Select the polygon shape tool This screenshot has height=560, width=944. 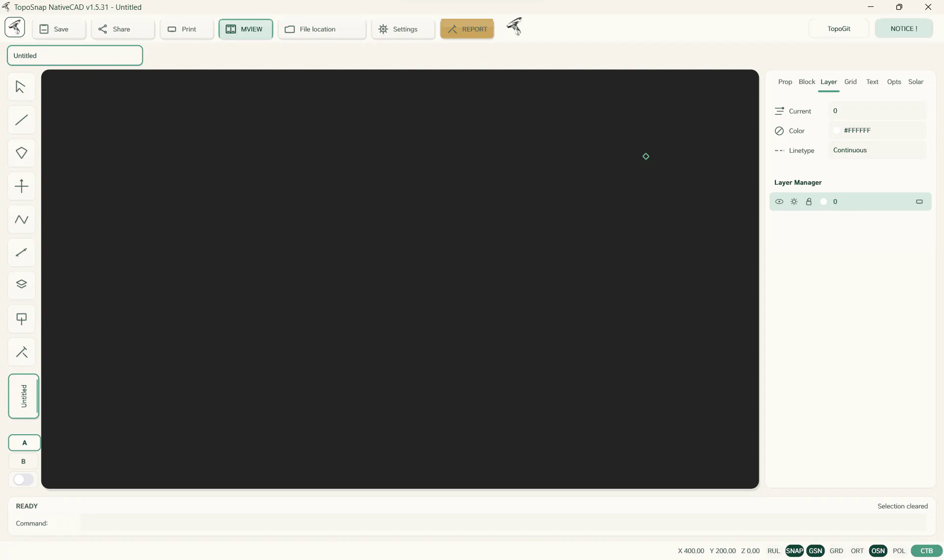(21, 153)
